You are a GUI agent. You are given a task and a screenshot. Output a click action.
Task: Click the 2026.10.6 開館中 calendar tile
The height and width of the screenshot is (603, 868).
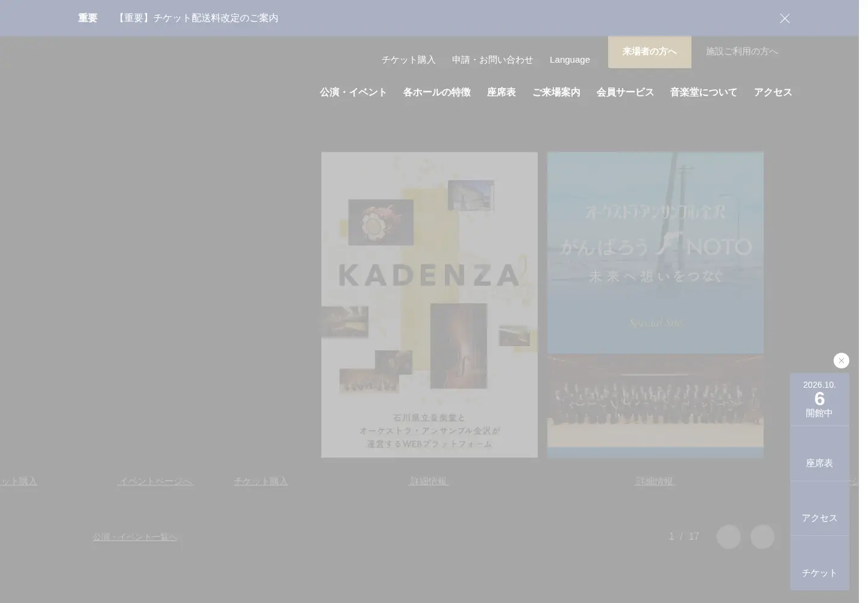coord(819,399)
